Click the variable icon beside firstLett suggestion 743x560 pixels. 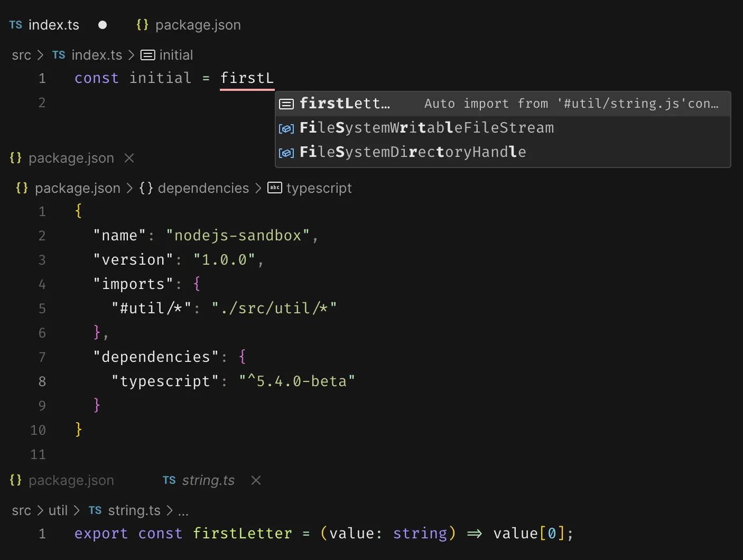[x=286, y=104]
